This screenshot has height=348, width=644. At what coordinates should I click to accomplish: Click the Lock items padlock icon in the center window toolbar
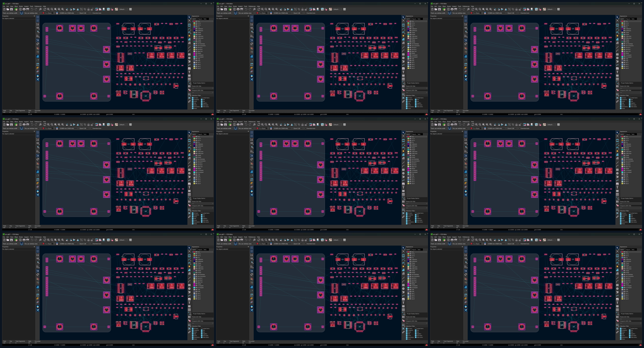[303, 124]
